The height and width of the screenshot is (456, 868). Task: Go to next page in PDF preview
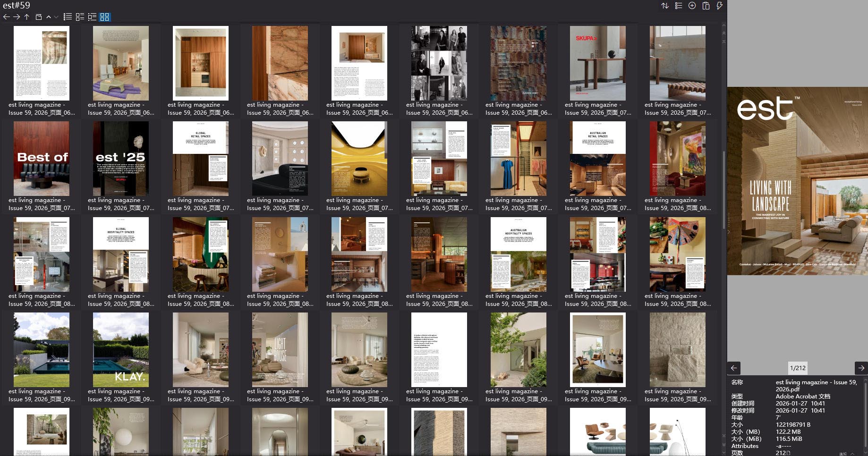[861, 368]
